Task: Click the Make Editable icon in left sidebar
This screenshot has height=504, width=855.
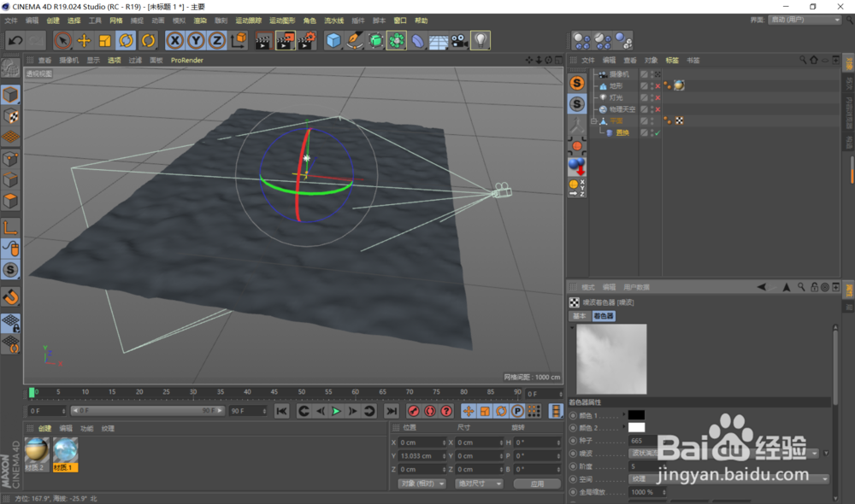Action: tap(10, 67)
